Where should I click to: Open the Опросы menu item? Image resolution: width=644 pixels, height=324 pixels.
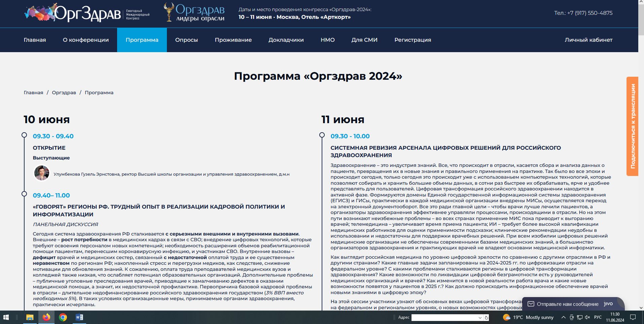point(186,40)
